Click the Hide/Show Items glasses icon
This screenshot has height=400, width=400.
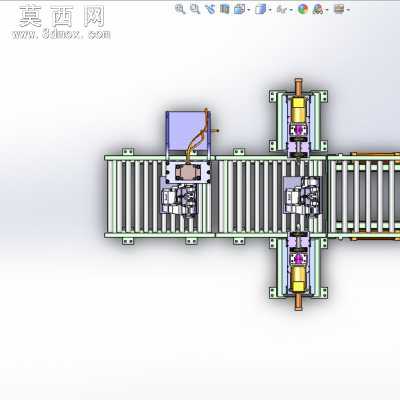(282, 10)
